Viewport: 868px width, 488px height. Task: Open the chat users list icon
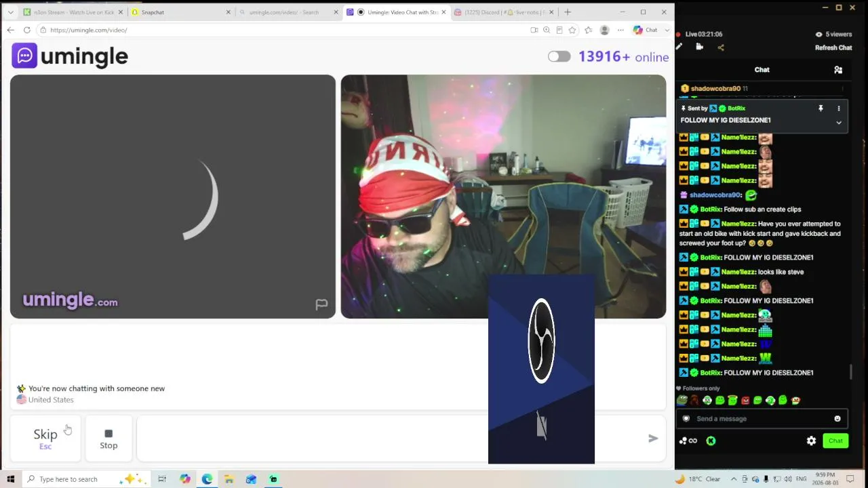pos(838,70)
